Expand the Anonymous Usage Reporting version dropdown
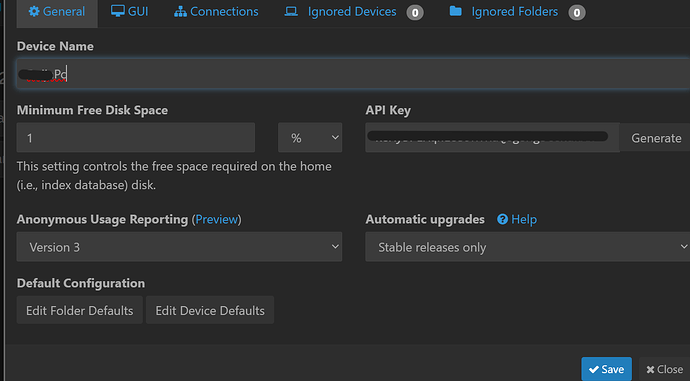The height and width of the screenshot is (381, 690). [179, 247]
